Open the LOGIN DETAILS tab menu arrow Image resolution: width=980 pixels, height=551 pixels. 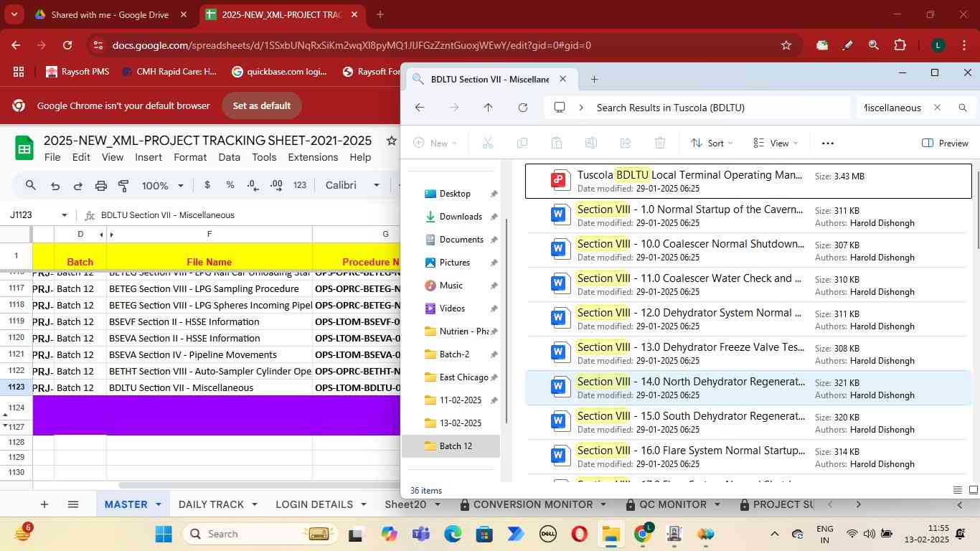[363, 504]
